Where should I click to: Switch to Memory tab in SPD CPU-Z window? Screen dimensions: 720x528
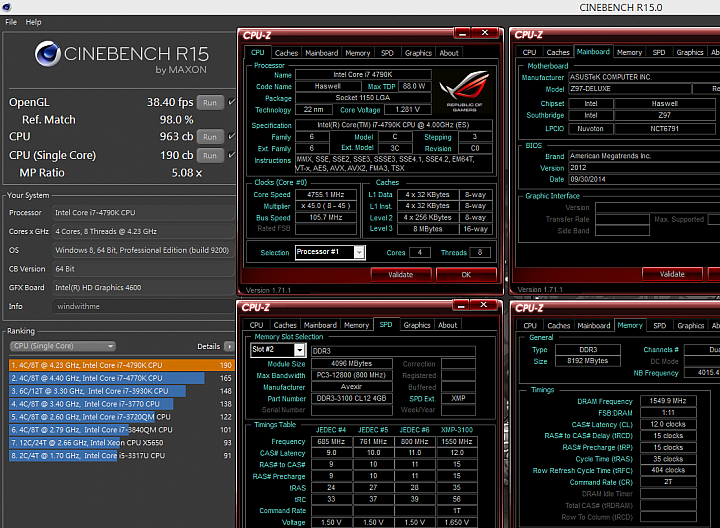(x=356, y=325)
